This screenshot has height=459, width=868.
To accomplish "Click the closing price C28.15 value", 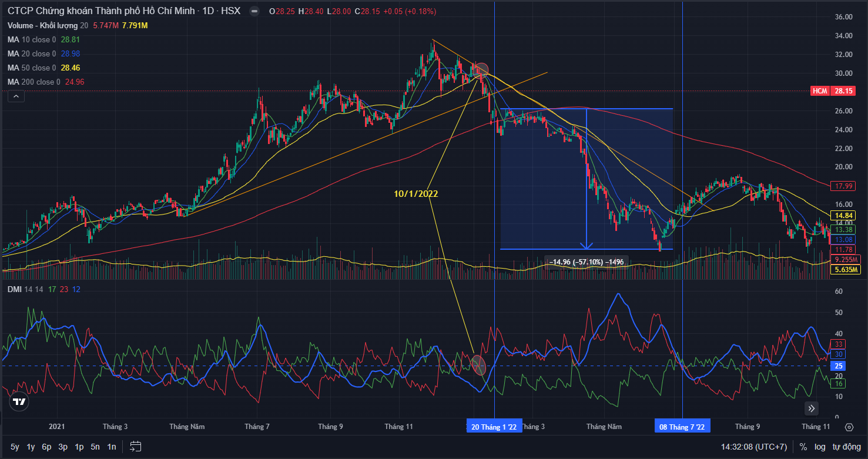I will point(367,11).
